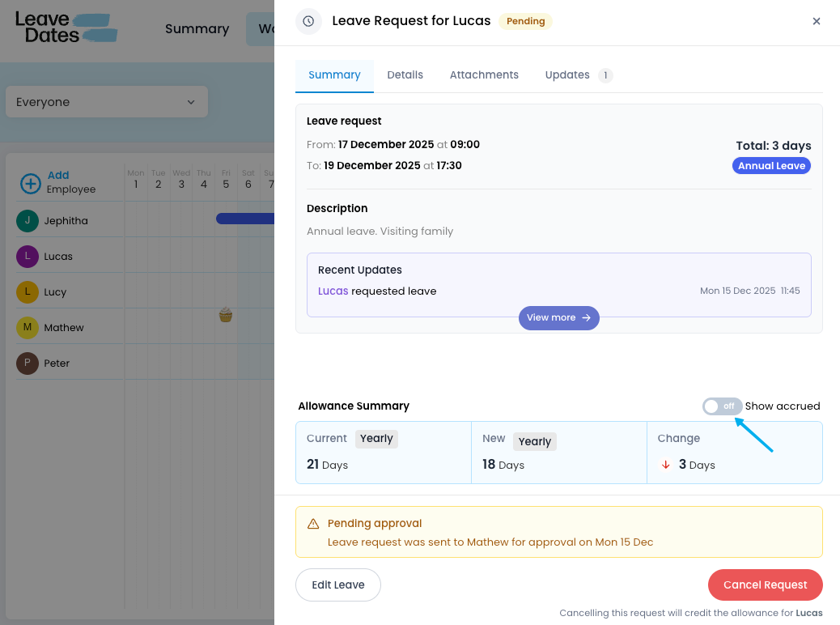Toggle the Show accrued switch
This screenshot has width=840, height=625.
tap(722, 406)
